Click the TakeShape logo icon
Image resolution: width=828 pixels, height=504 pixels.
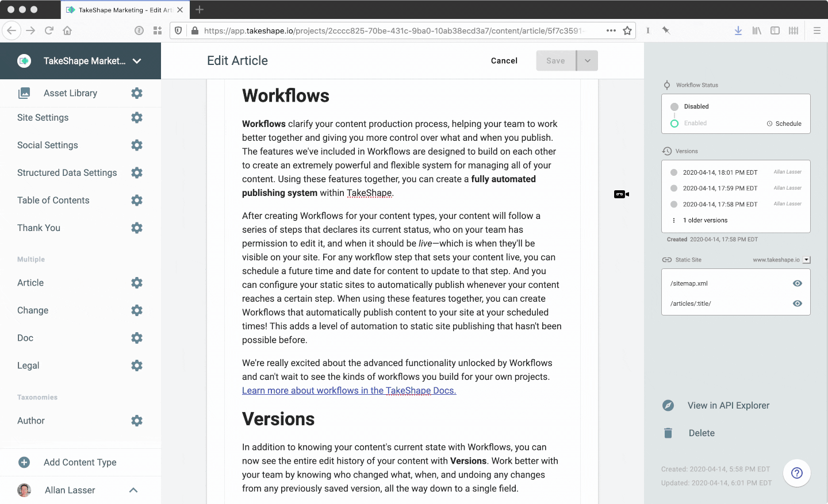(x=24, y=61)
